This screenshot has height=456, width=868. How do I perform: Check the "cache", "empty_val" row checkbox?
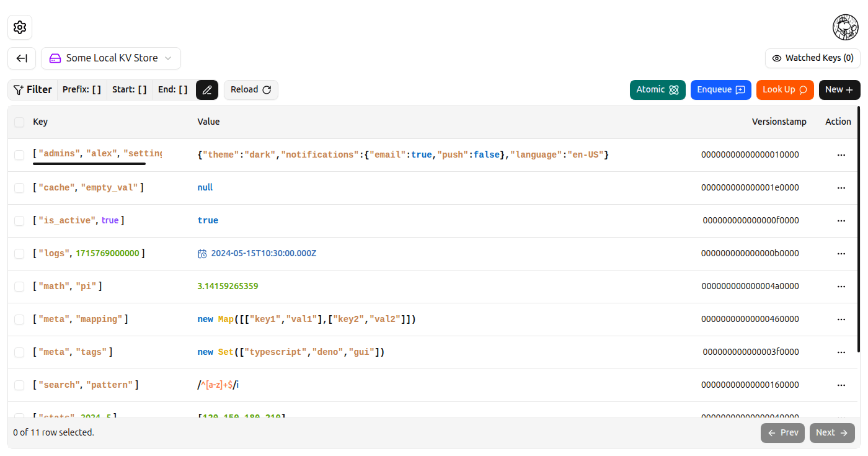[x=19, y=188]
